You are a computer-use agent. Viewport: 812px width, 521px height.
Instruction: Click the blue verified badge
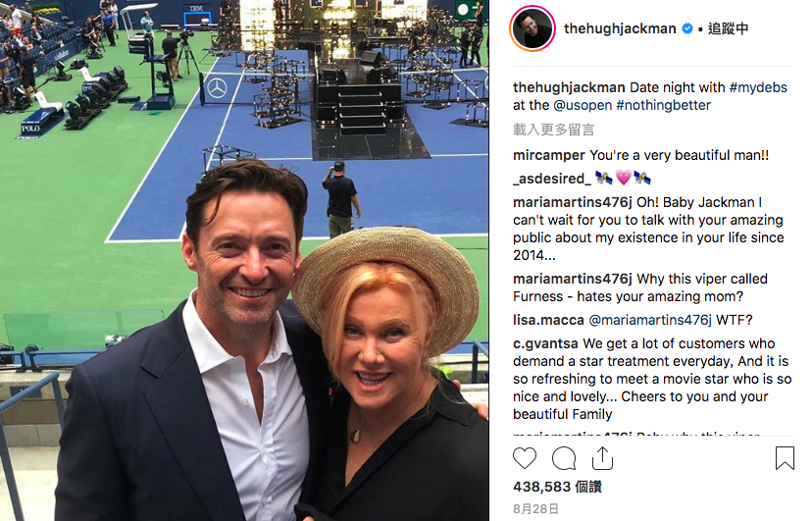pyautogui.click(x=687, y=28)
